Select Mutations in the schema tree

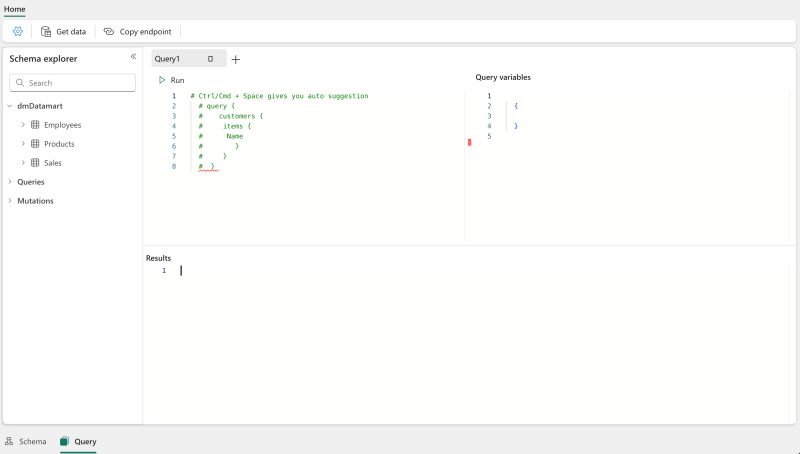[35, 201]
